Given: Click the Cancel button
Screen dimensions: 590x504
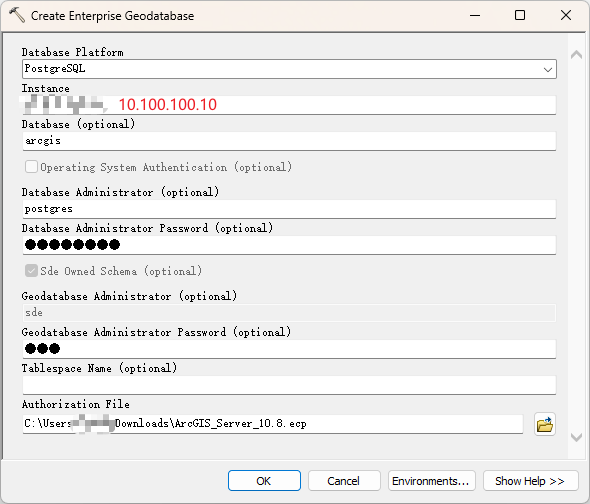Looking at the screenshot, I should pos(344,481).
